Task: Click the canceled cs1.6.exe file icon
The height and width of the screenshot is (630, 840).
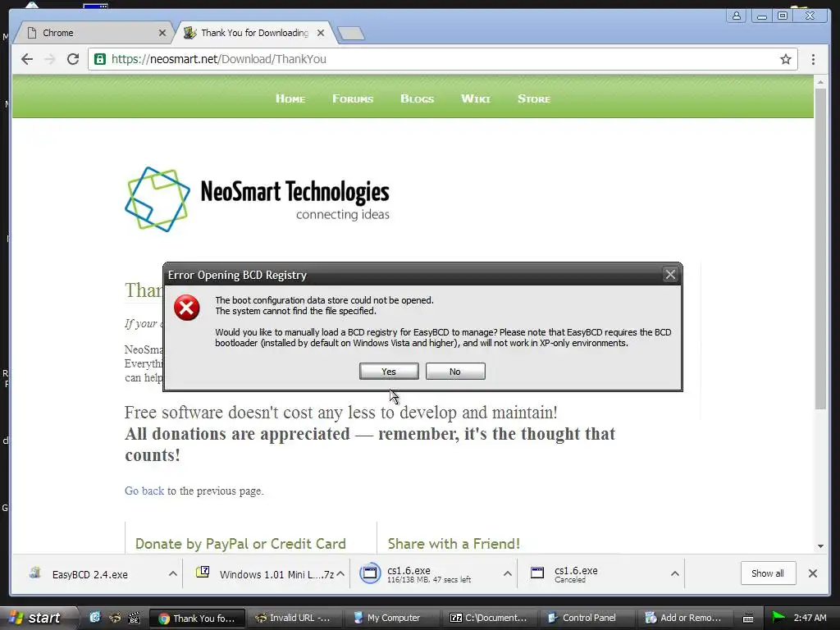Action: point(537,573)
